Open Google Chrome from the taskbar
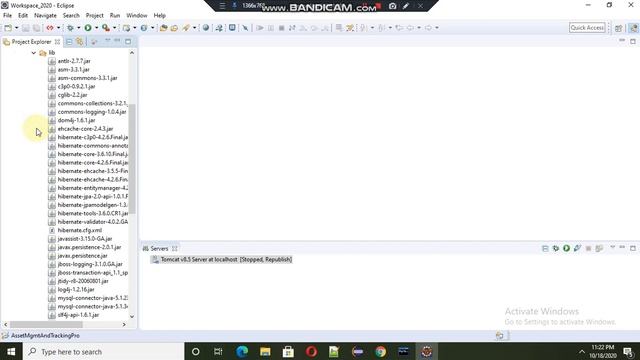Screen dimensions: 640x360 [380, 351]
